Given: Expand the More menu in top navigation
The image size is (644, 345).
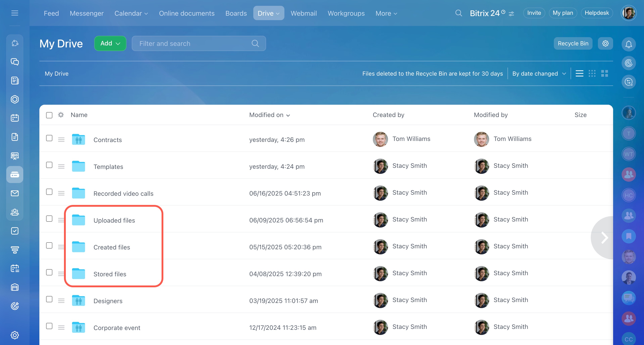Looking at the screenshot, I should [386, 13].
